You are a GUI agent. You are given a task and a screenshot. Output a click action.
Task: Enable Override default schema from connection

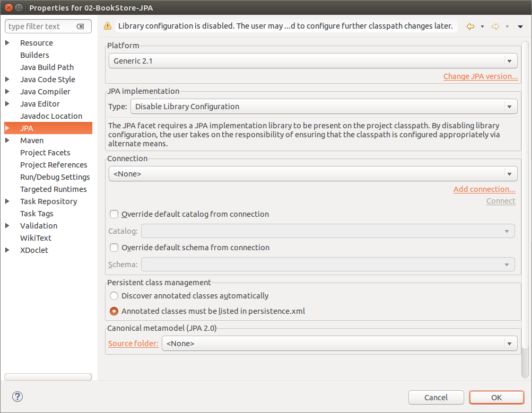tap(114, 248)
